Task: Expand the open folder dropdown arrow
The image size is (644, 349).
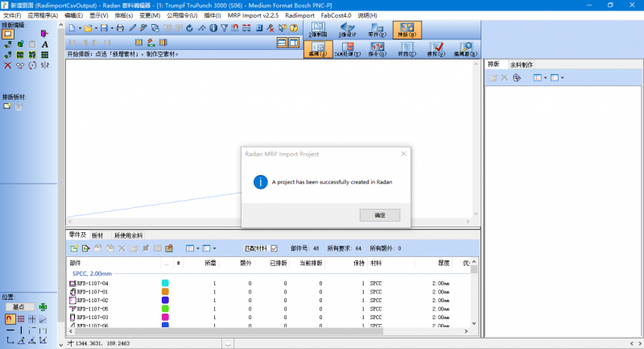Action: [95, 28]
